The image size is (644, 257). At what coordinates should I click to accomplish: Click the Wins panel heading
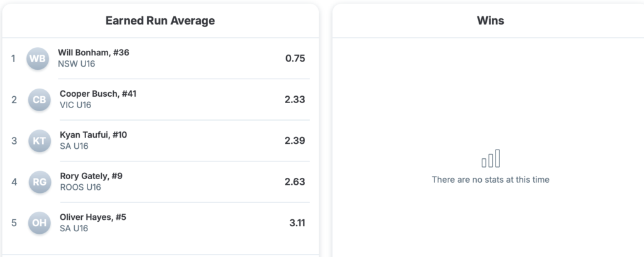491,21
